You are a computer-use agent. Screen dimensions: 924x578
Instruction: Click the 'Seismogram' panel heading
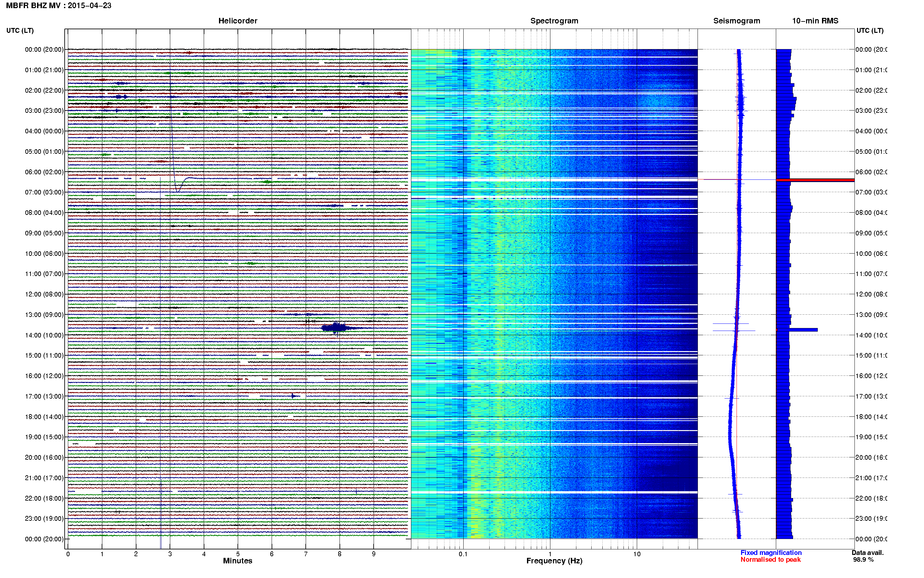coord(737,21)
